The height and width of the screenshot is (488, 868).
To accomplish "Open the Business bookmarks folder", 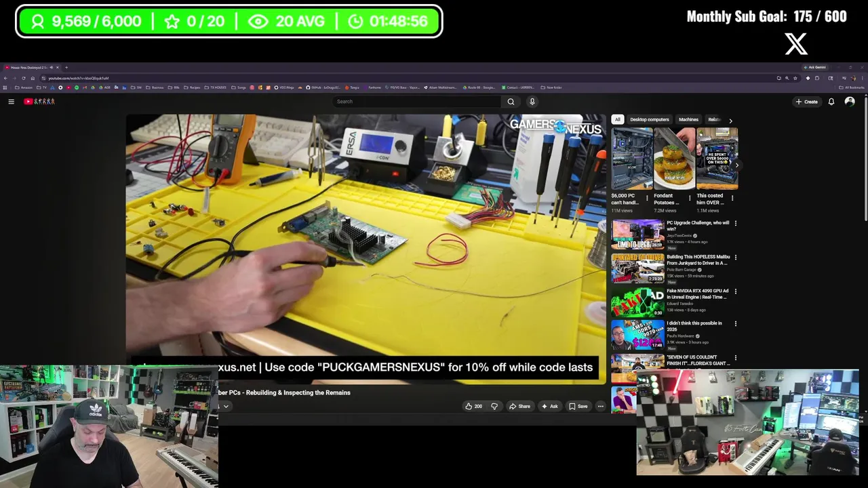I will [x=155, y=87].
